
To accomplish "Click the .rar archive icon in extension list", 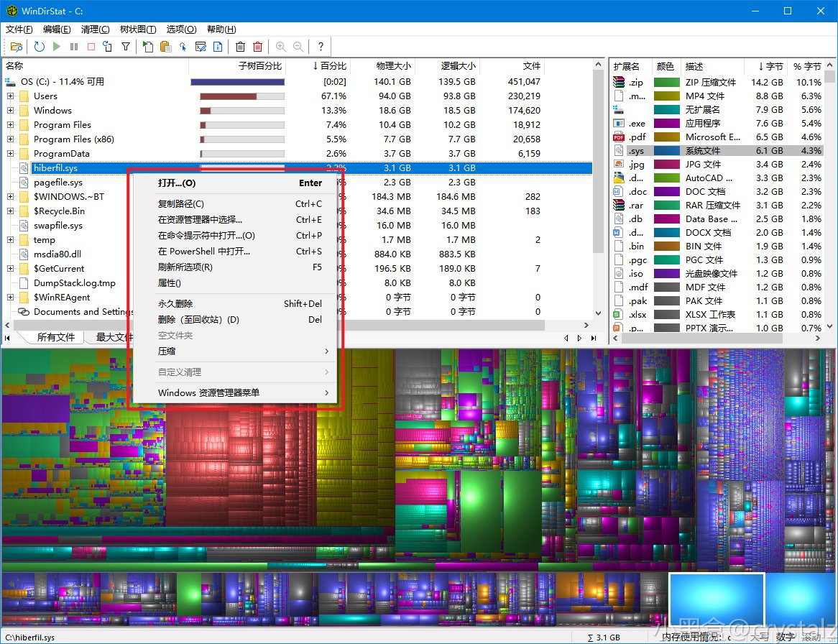I will [x=618, y=206].
